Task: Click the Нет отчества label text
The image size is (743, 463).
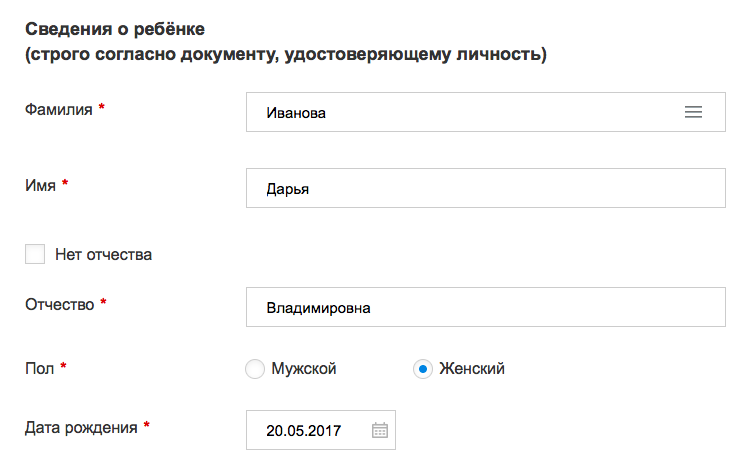Action: point(104,254)
